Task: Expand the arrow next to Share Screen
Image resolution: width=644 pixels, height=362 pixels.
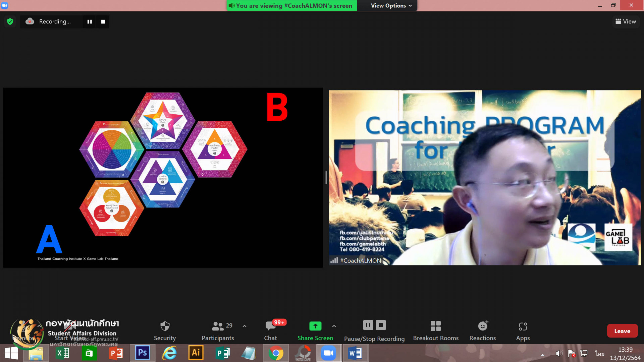Action: 334,326
